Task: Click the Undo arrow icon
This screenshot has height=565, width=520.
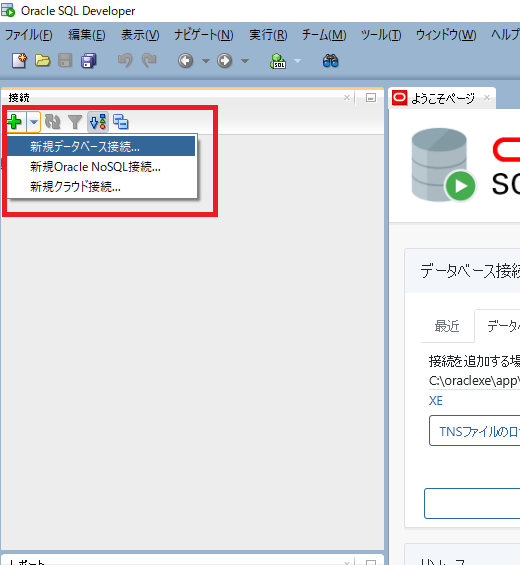Action: tap(125, 61)
